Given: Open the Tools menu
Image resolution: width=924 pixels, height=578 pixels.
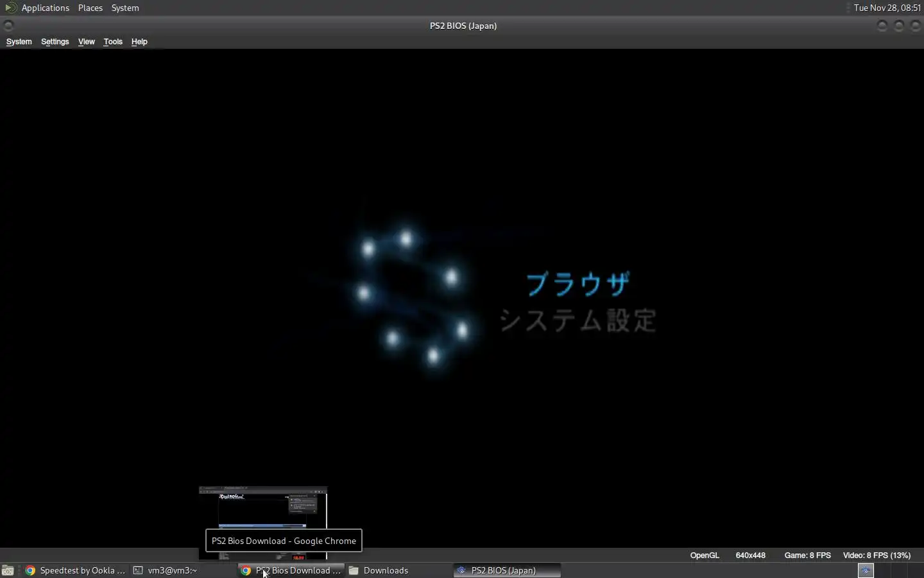Looking at the screenshot, I should [x=113, y=42].
